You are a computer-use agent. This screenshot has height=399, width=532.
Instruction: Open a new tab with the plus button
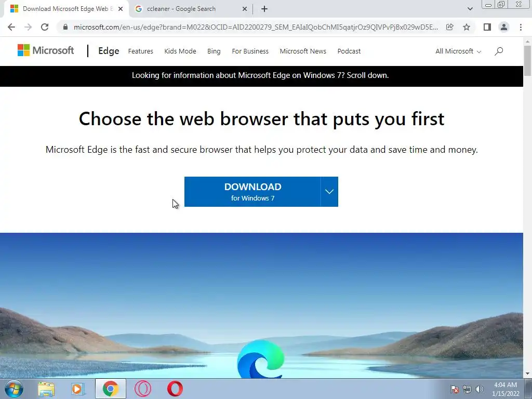click(264, 9)
